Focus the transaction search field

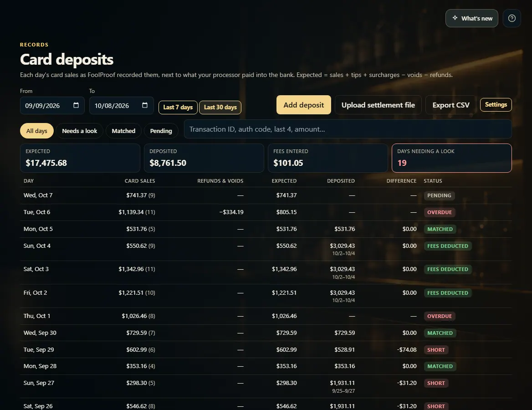pyautogui.click(x=348, y=129)
